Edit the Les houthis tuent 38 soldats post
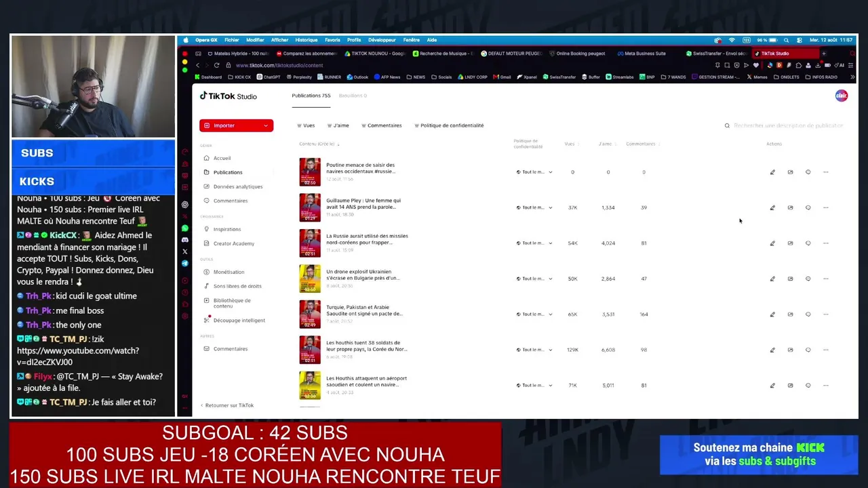 (x=772, y=350)
